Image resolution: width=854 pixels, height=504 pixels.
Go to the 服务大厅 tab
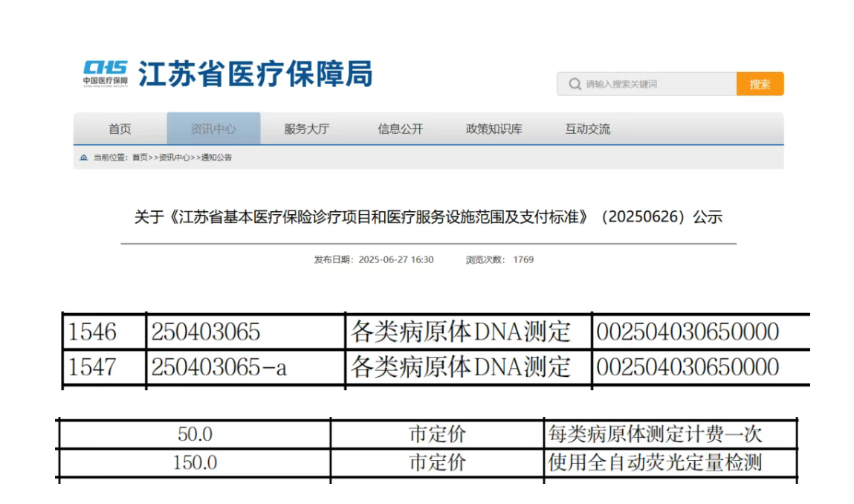[306, 129]
